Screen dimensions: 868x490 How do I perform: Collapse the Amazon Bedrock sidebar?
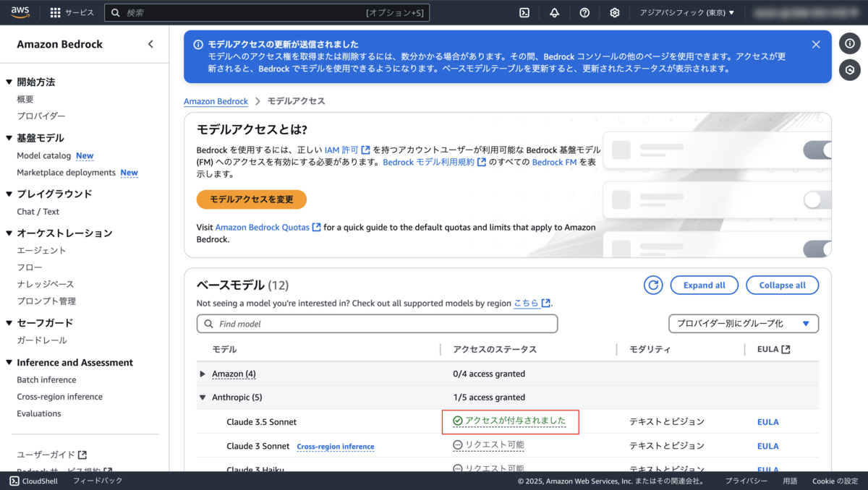150,44
